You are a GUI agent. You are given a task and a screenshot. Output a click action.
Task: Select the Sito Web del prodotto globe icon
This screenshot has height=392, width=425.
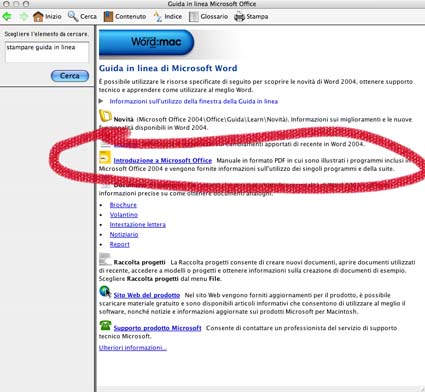click(x=105, y=291)
